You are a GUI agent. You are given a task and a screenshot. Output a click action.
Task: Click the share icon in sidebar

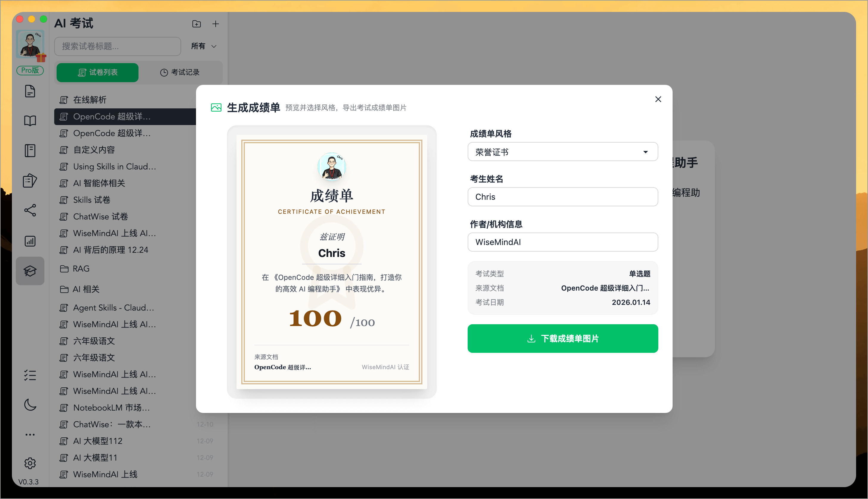click(30, 211)
